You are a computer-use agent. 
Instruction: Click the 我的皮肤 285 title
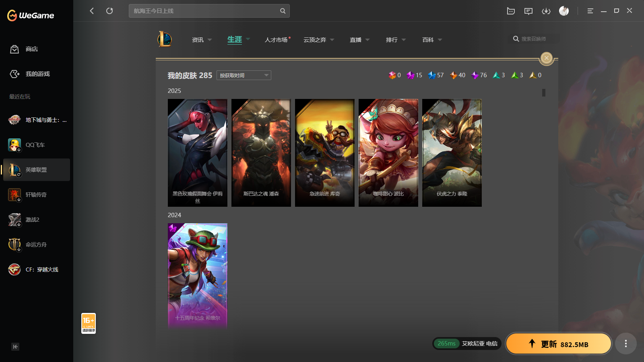190,76
